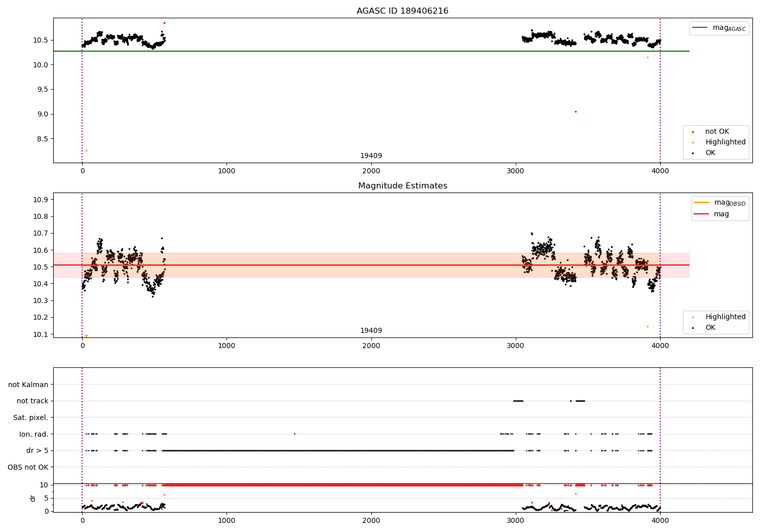This screenshot has height=532, width=760.
Task: Click the 'dr > 5' row label
Action: click(37, 450)
